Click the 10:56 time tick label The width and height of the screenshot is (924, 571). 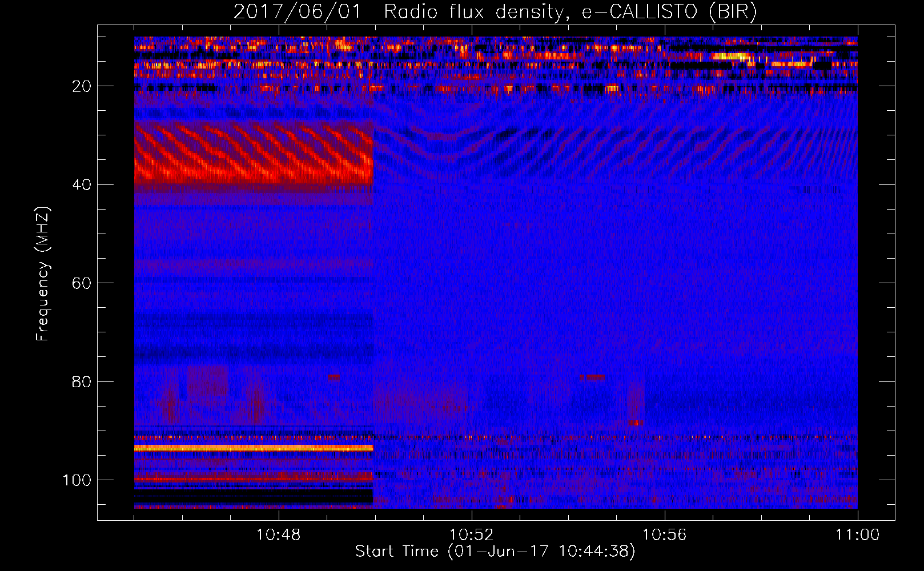665,535
